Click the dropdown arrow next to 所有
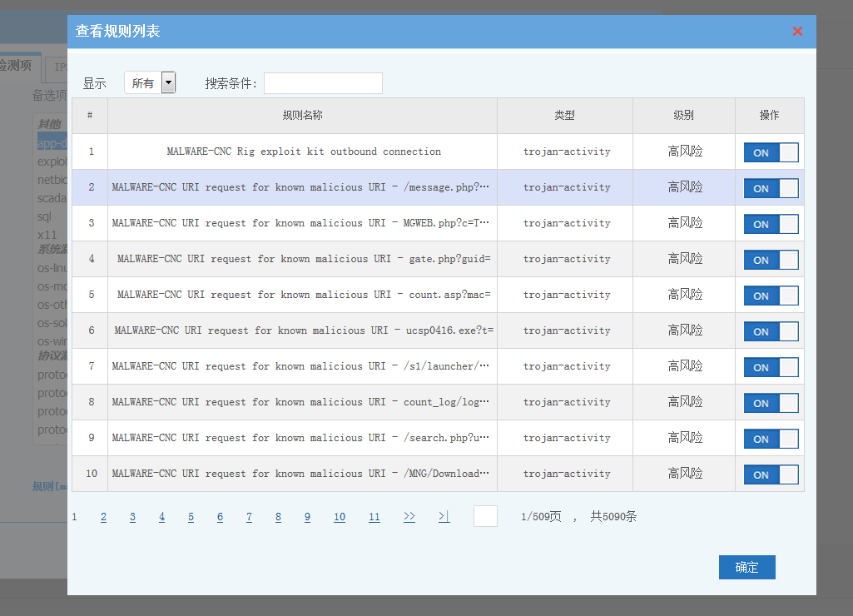 click(169, 83)
